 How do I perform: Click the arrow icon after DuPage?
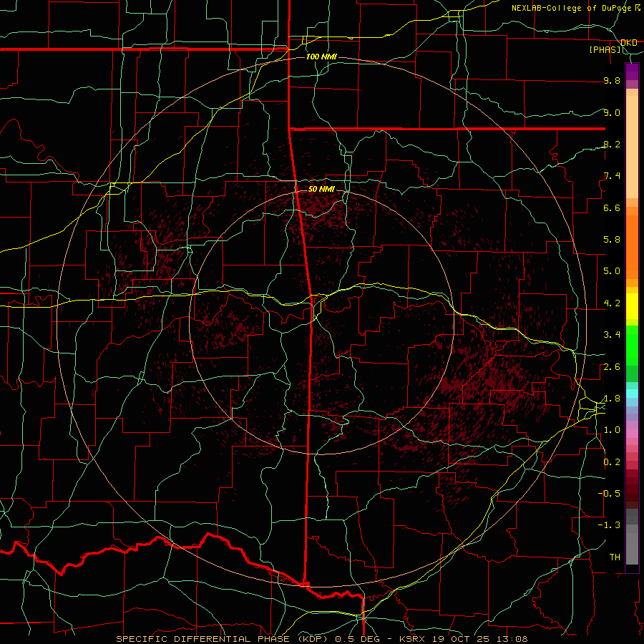point(637,7)
